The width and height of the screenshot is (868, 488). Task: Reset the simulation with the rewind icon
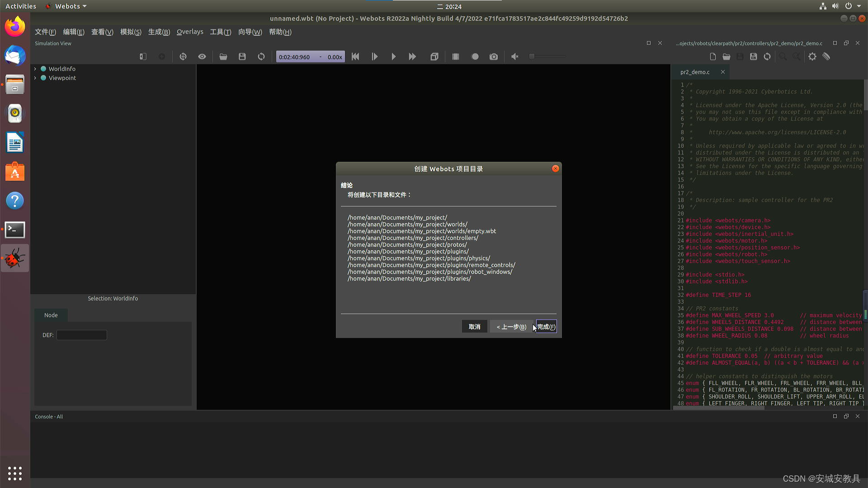(355, 56)
